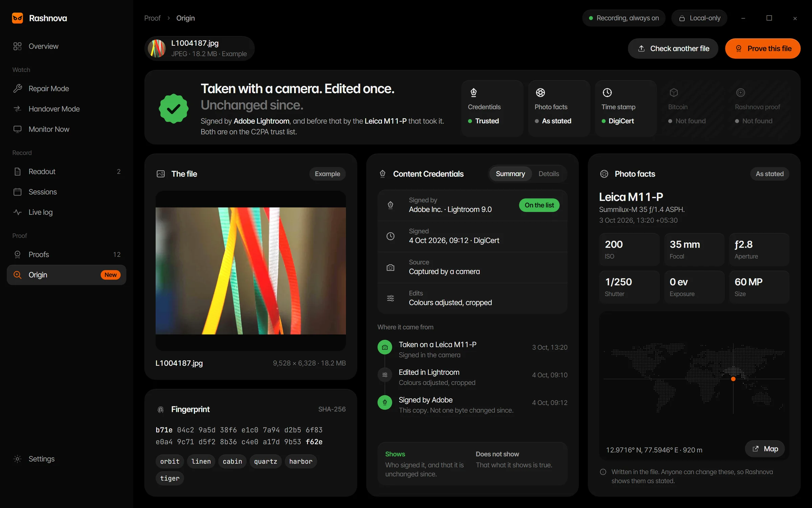Screen dimensions: 812x508
Task: Click Proof in the breadcrumb
Action: click(152, 18)
